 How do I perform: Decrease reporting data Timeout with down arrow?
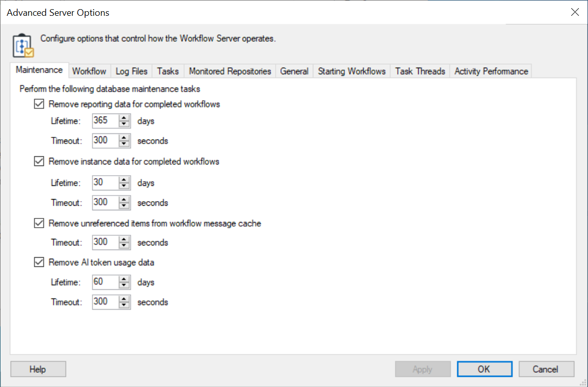pyautogui.click(x=124, y=144)
